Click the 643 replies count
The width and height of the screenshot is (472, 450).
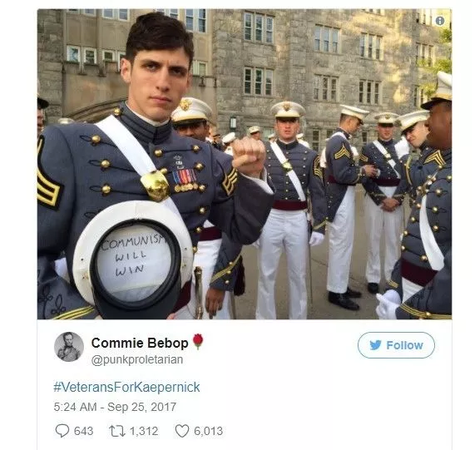(83, 431)
